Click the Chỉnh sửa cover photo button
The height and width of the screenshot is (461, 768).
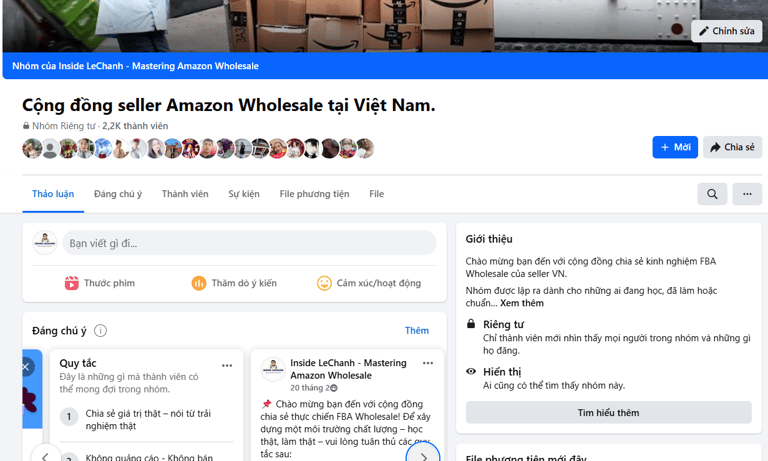click(x=727, y=31)
